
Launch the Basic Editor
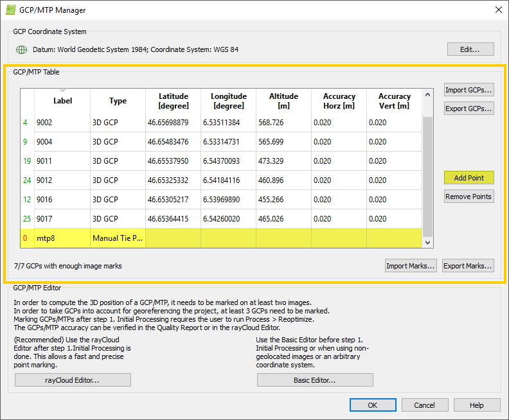pos(315,380)
